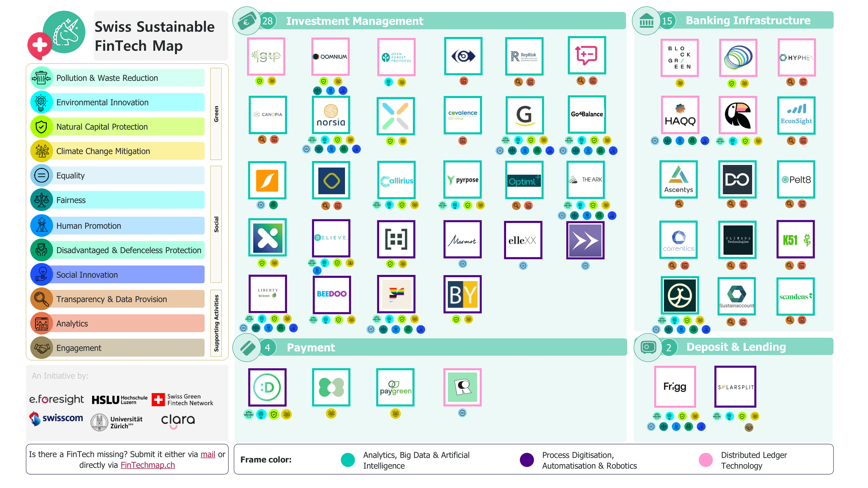Open the BEEDOO company tile

332,294
